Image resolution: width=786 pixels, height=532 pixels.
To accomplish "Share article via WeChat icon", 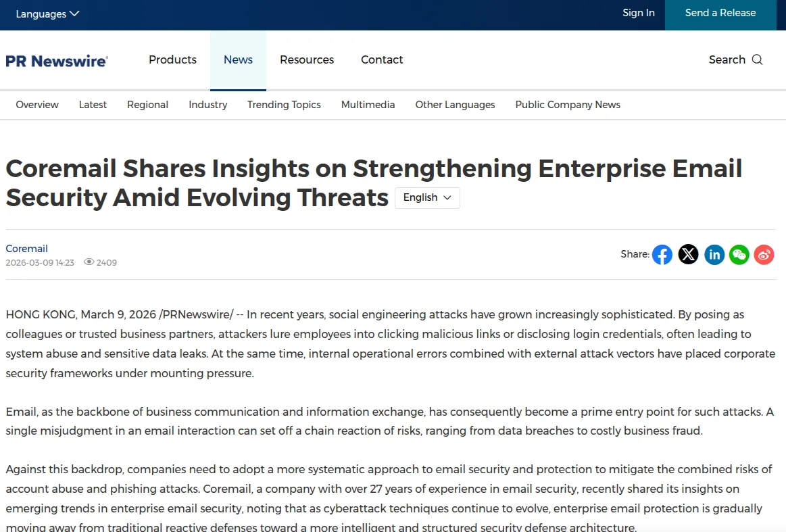I will [x=739, y=254].
